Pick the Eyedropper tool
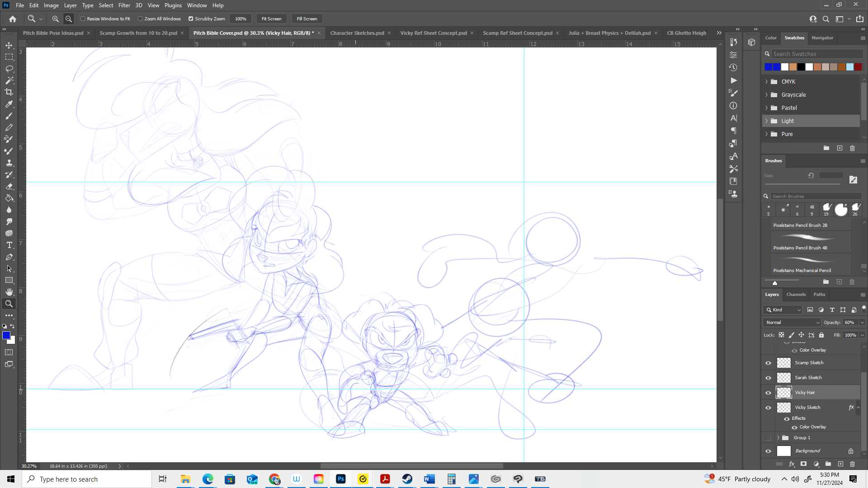This screenshot has height=488, width=868. tap(9, 104)
